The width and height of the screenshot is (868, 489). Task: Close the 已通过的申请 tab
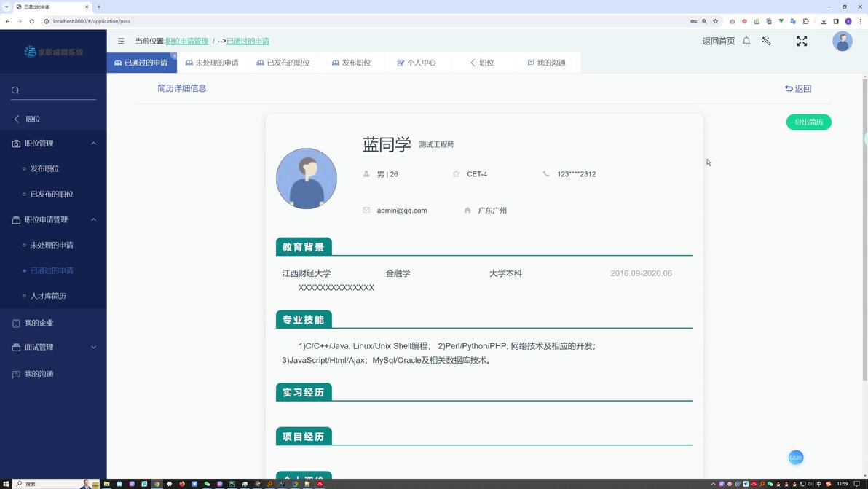pyautogui.click(x=173, y=56)
